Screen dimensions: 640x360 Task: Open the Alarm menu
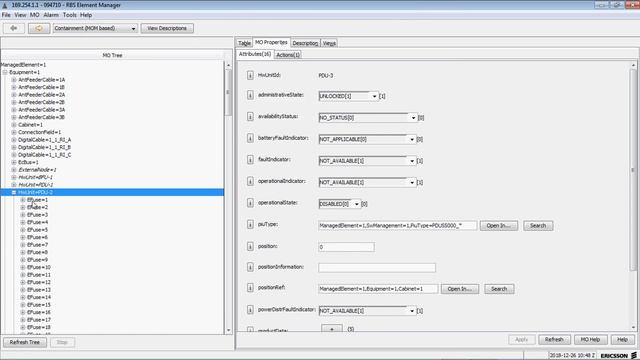coord(51,15)
